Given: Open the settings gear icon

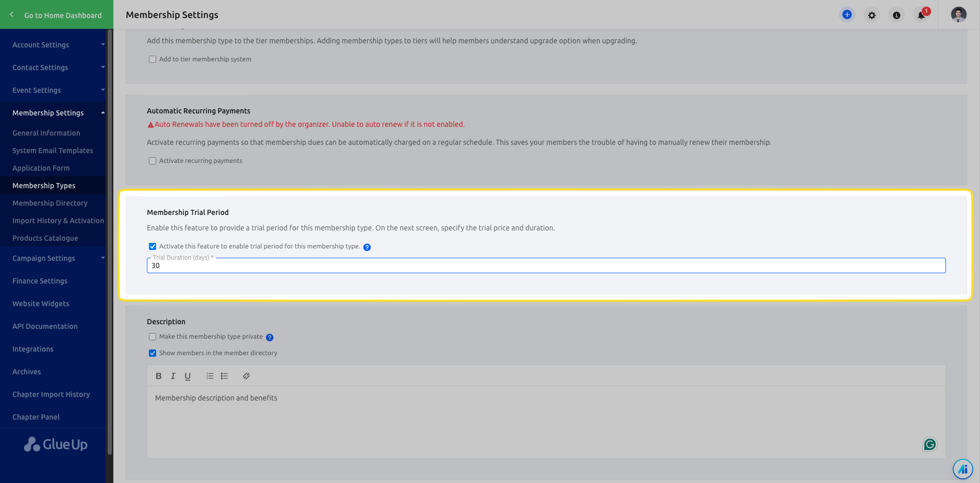Looking at the screenshot, I should 872,15.
